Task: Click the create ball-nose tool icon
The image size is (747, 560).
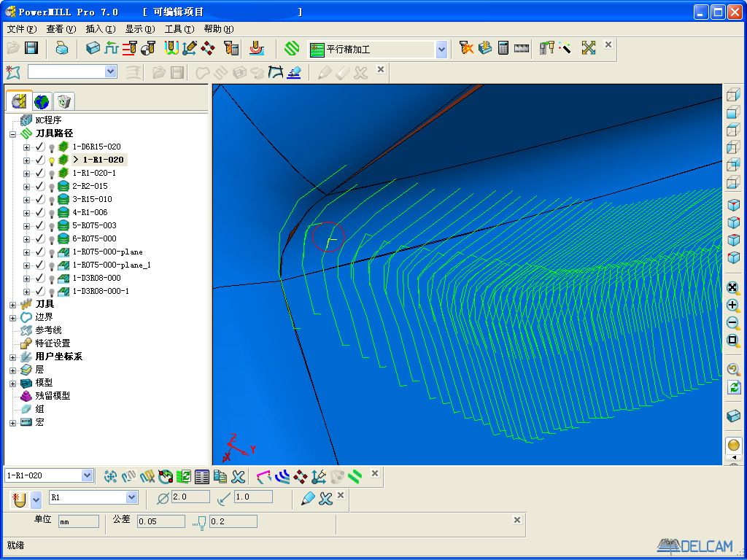Action: point(20,499)
